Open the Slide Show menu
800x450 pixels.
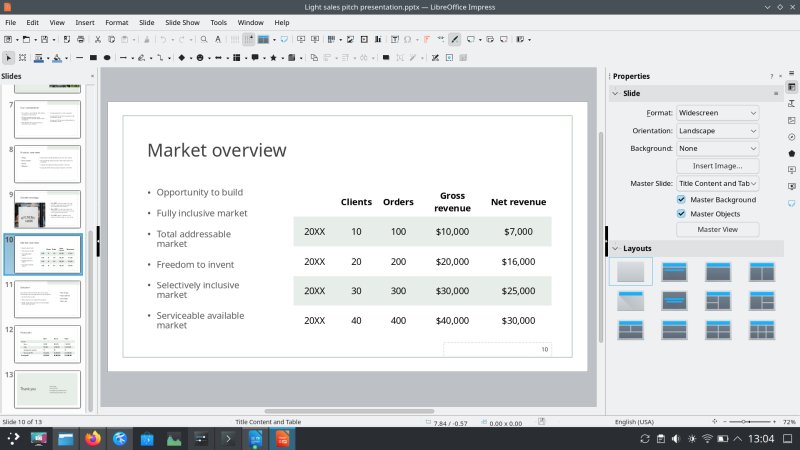(182, 22)
